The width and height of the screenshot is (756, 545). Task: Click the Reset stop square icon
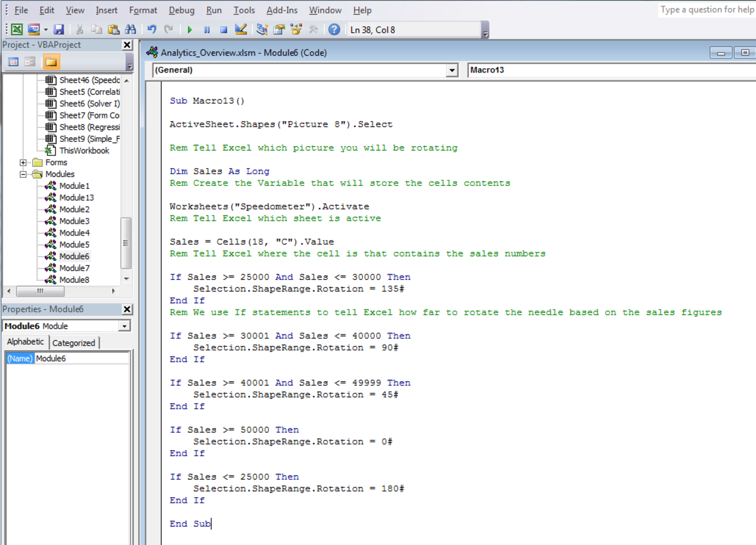click(224, 30)
